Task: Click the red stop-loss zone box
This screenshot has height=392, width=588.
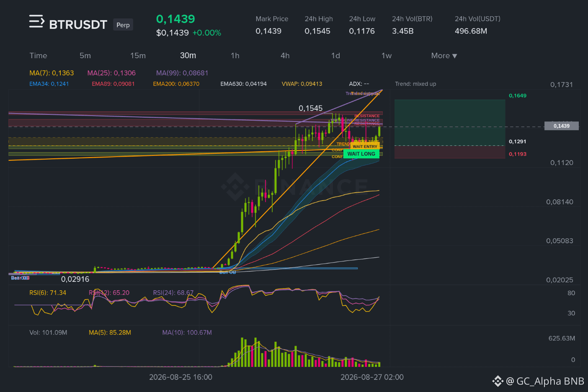Action: pos(450,152)
